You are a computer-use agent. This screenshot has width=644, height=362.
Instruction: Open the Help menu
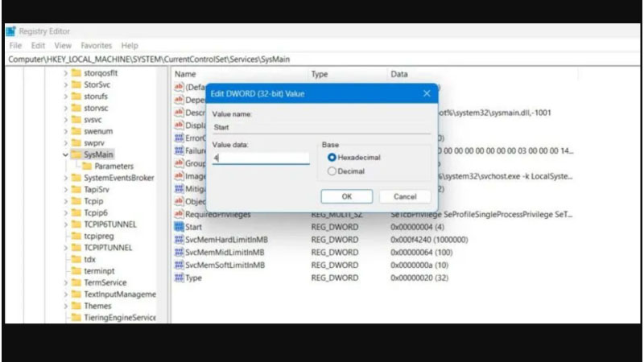point(130,46)
